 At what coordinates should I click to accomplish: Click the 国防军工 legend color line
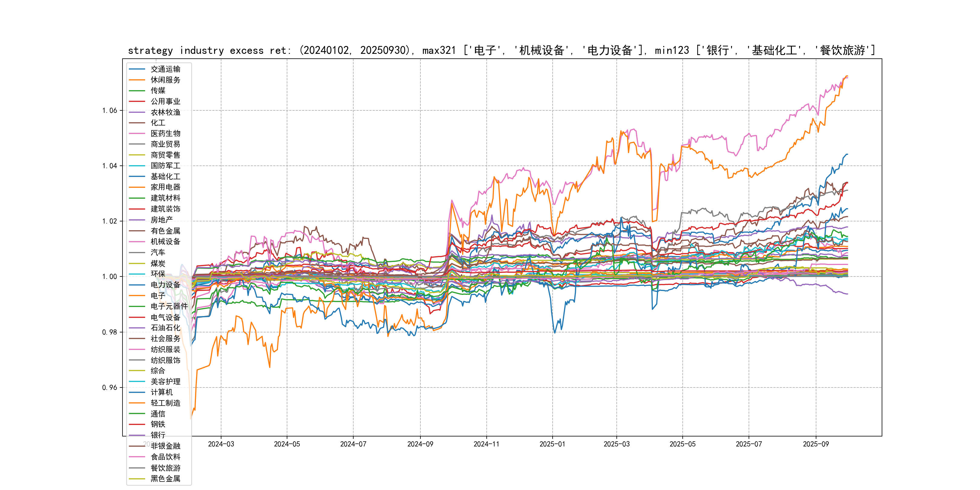pyautogui.click(x=137, y=166)
